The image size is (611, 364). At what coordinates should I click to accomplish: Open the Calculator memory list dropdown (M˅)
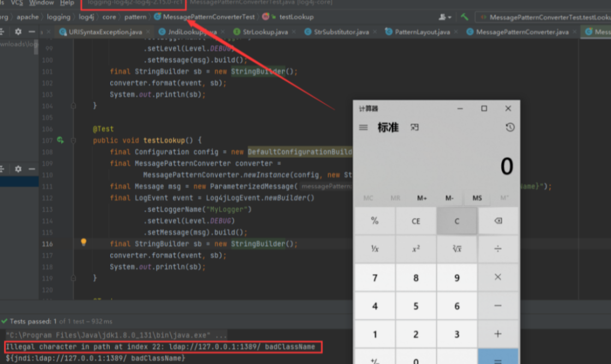(x=504, y=198)
